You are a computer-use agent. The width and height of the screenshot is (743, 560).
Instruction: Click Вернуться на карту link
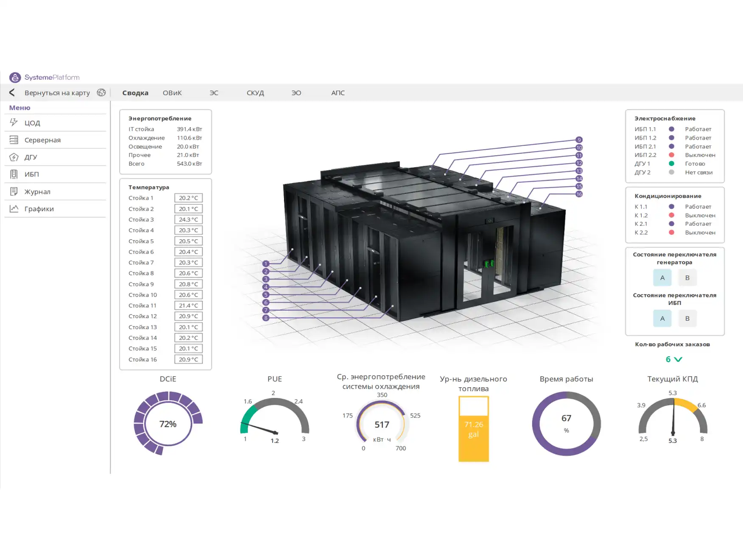(x=57, y=93)
